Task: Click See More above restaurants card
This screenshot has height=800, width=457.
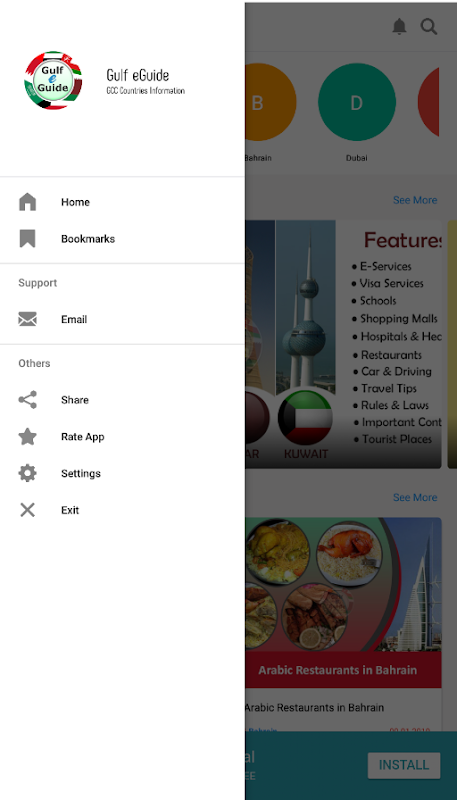Action: pyautogui.click(x=415, y=497)
